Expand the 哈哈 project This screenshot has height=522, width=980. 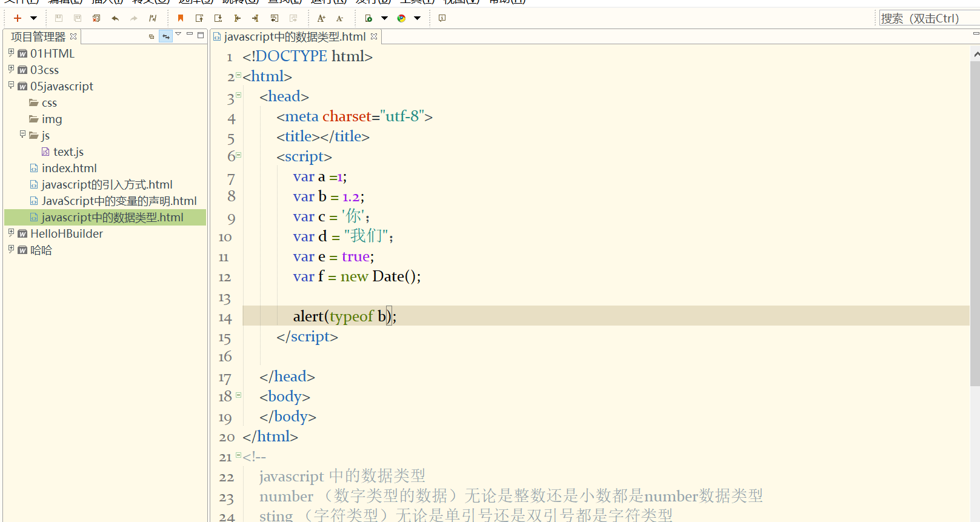(x=11, y=249)
